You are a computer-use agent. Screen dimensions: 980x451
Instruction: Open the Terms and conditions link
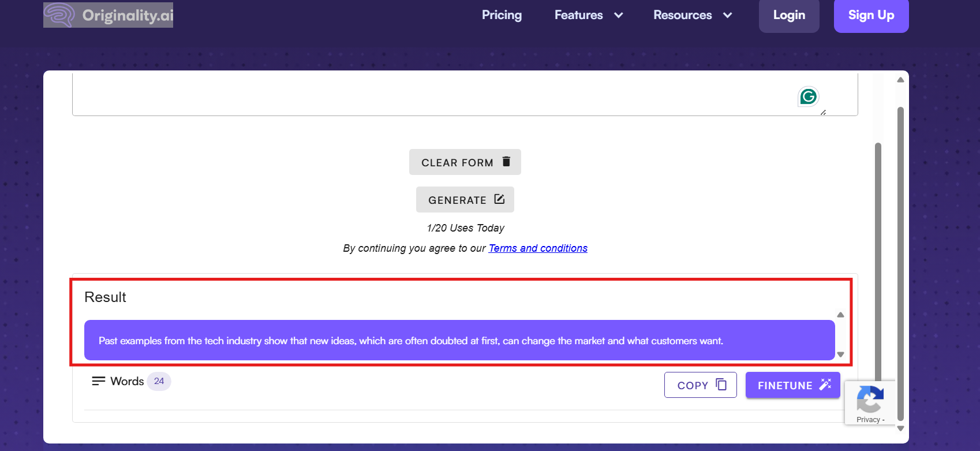coord(538,248)
